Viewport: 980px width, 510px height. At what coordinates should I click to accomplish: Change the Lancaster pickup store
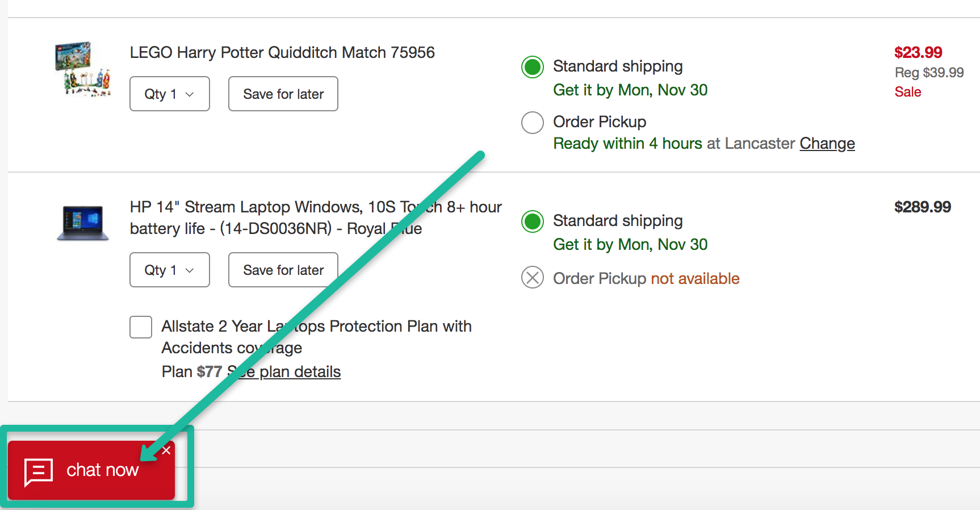[827, 144]
